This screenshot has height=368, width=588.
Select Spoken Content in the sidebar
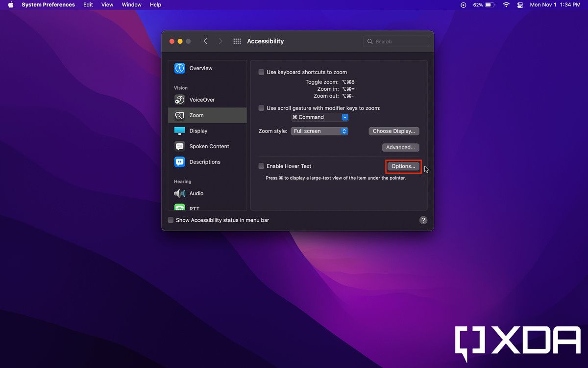click(209, 146)
